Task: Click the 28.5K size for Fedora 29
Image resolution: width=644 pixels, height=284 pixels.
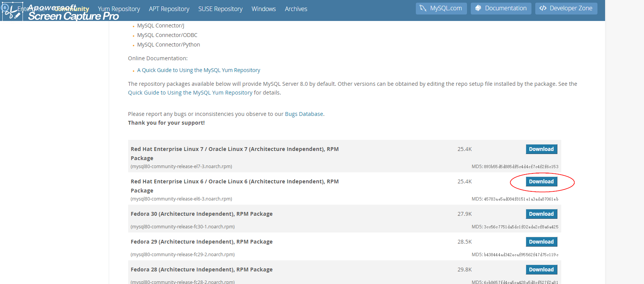Action: click(x=465, y=242)
